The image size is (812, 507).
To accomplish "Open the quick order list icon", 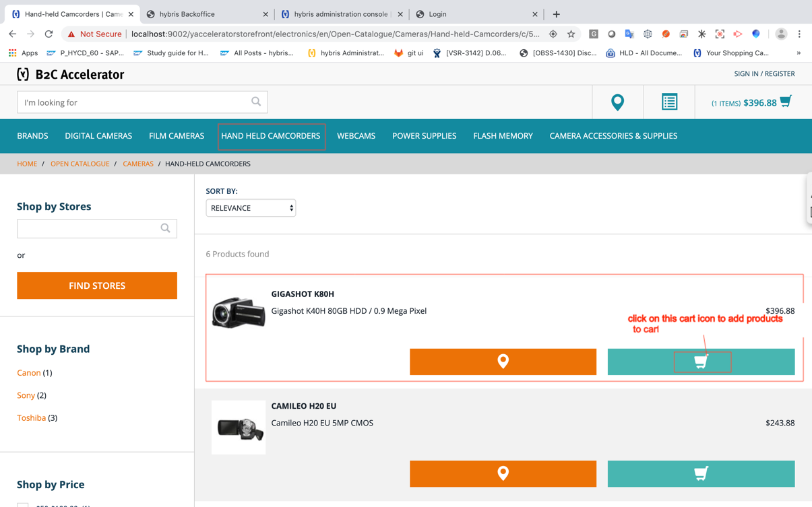I will click(669, 102).
